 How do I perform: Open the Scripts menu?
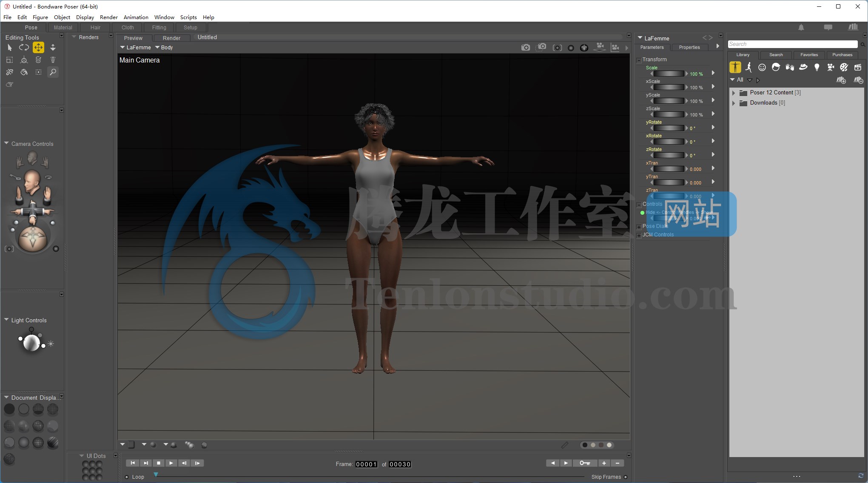[188, 17]
